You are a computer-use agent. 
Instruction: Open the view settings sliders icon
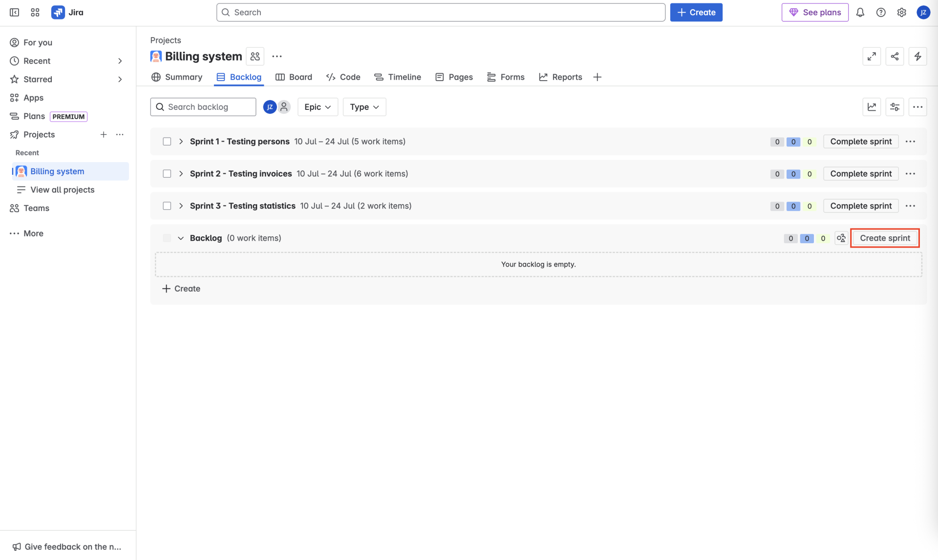click(895, 107)
